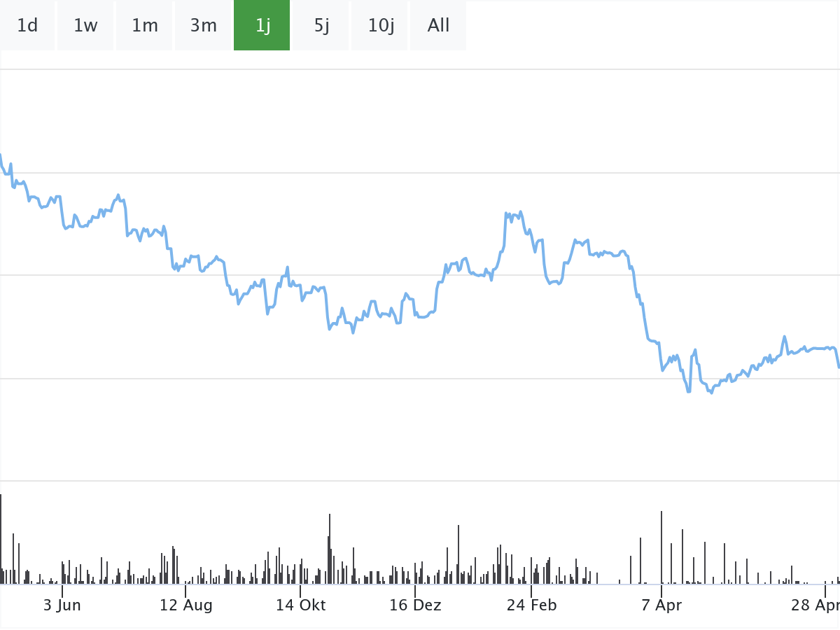Image resolution: width=840 pixels, height=630 pixels.
Task: Click the lowest point of the price line
Action: 712,393
